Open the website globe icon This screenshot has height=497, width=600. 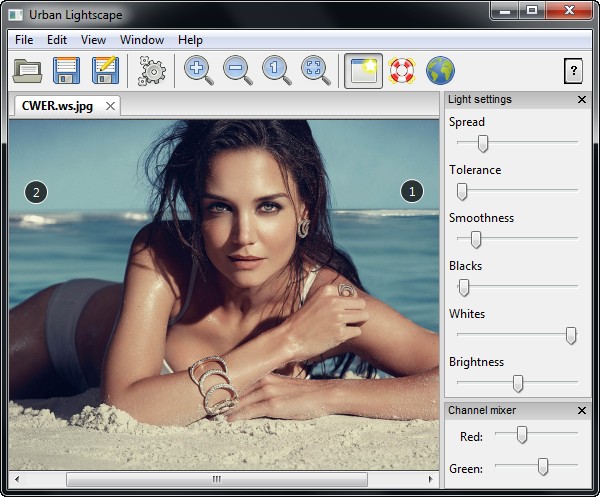pyautogui.click(x=441, y=71)
